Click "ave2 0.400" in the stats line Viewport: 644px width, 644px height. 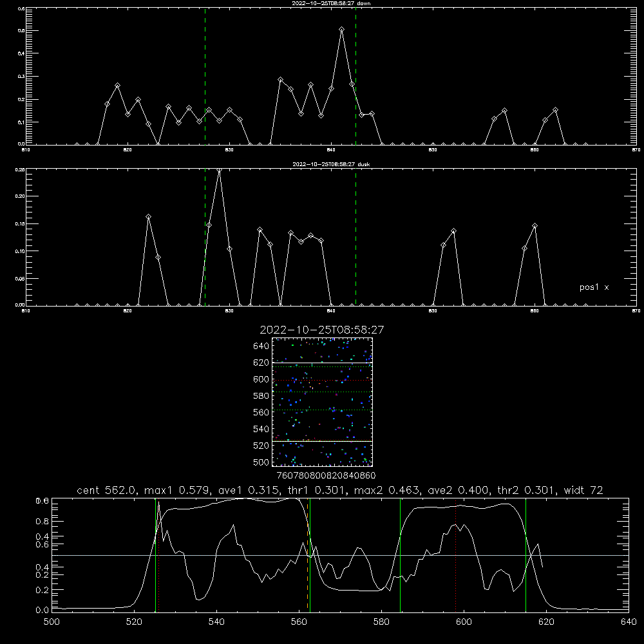coord(459,490)
